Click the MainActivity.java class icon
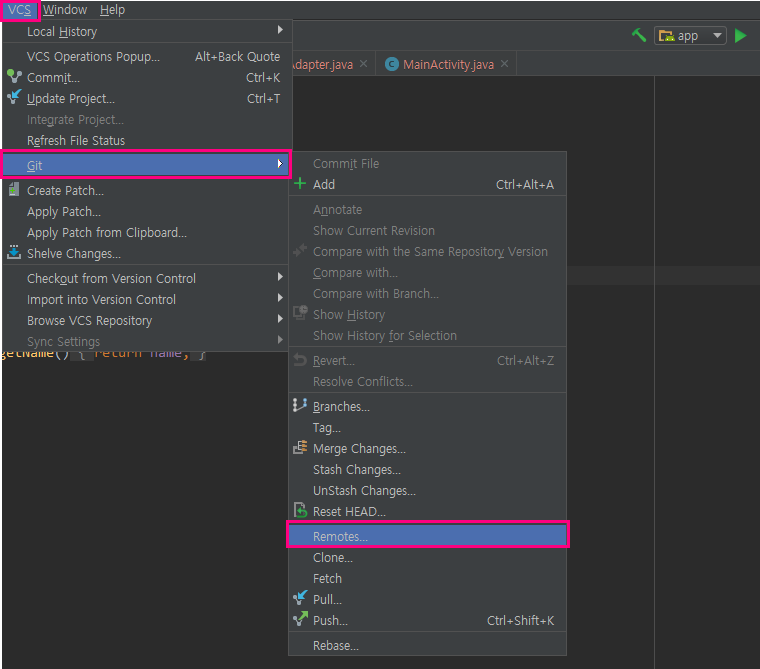The width and height of the screenshot is (760, 669). pos(392,64)
